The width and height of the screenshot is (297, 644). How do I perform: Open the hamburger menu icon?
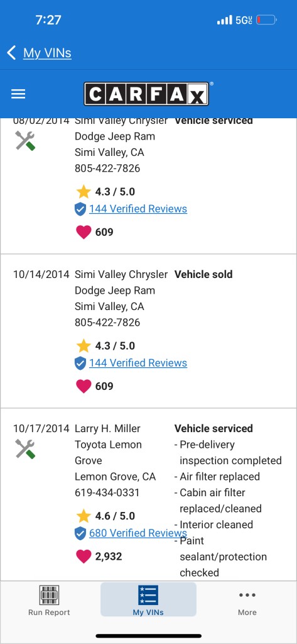(x=18, y=94)
